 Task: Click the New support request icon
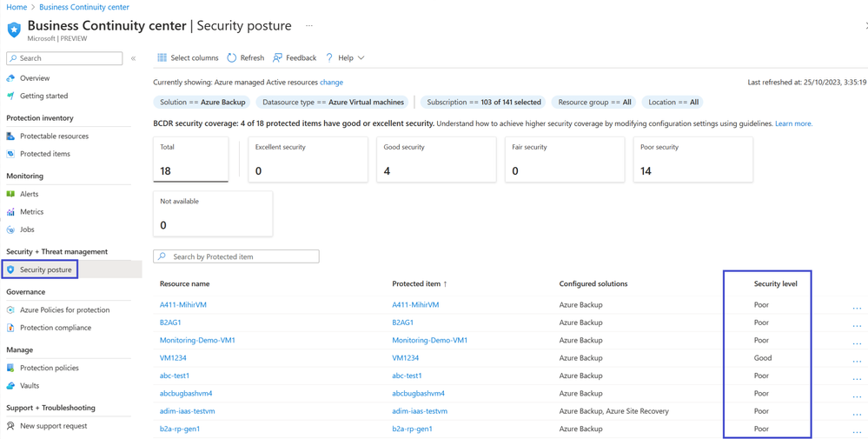click(10, 426)
